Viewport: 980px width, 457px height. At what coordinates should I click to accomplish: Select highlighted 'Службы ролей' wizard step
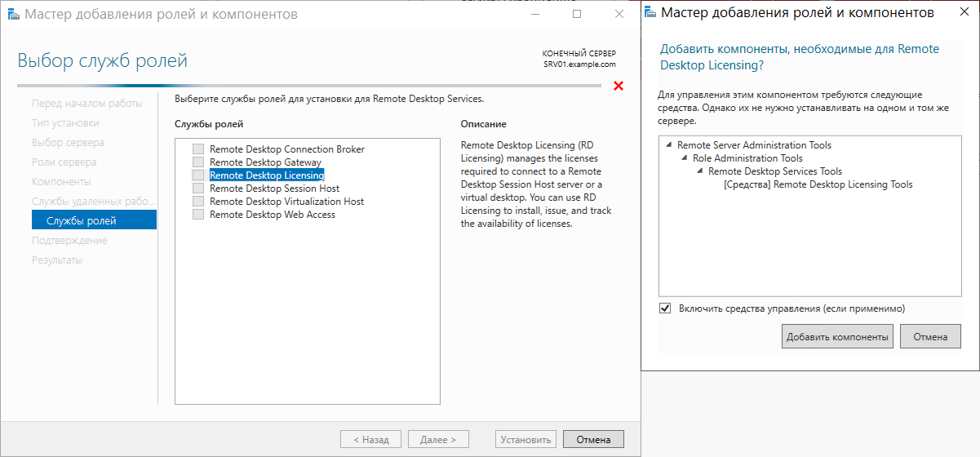tap(94, 220)
